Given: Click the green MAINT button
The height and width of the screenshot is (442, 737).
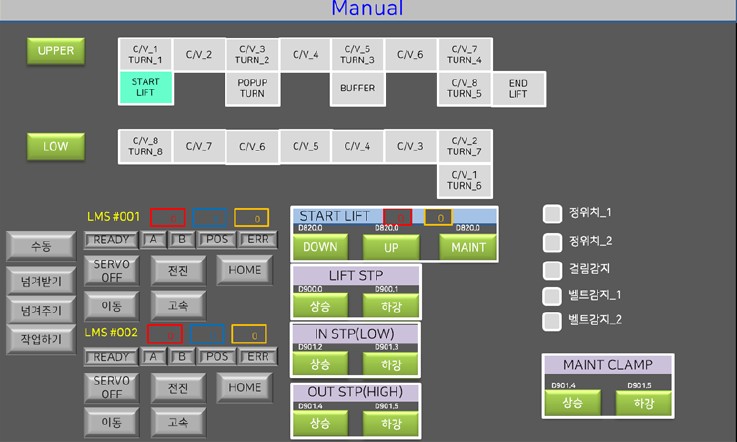Looking at the screenshot, I should click(x=468, y=247).
